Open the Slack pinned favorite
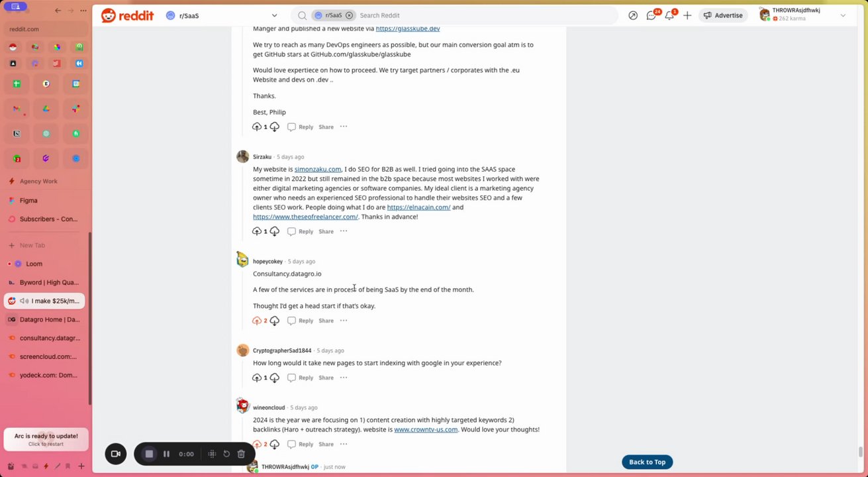This screenshot has width=868, height=477. [76, 109]
